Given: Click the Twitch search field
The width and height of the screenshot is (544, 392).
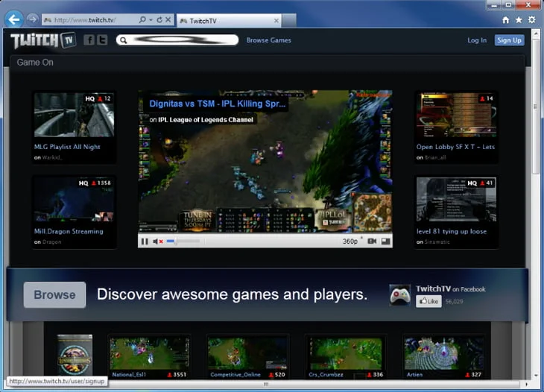Looking at the screenshot, I should (177, 40).
